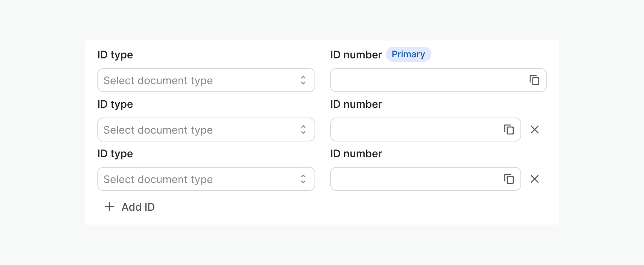This screenshot has width=644, height=265.
Task: Click the first ID type label
Action: tap(115, 55)
